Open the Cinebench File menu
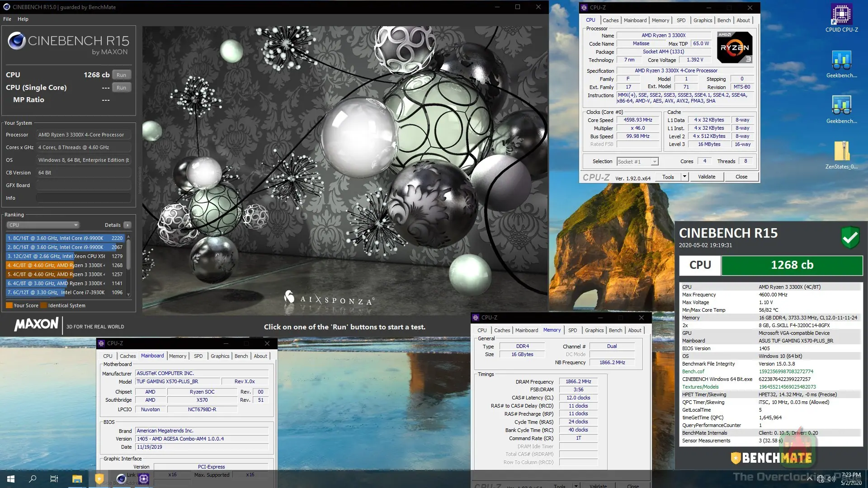Viewport: 868px width, 488px height. click(7, 19)
